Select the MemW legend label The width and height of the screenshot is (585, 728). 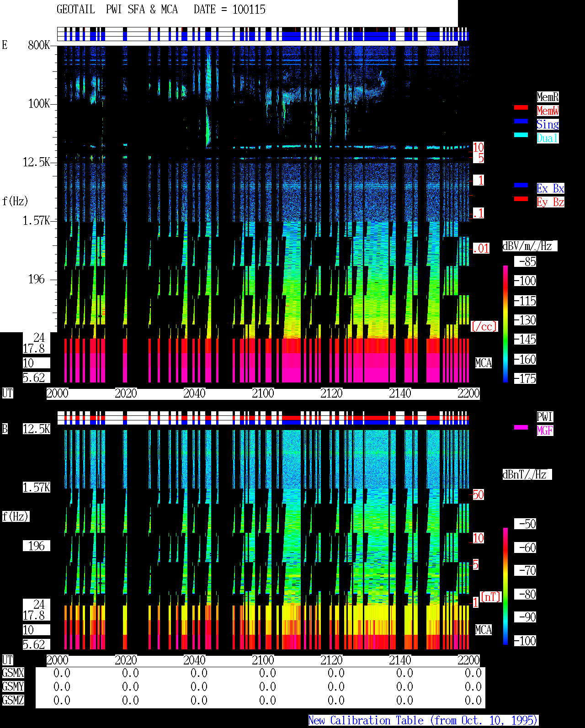pyautogui.click(x=548, y=111)
